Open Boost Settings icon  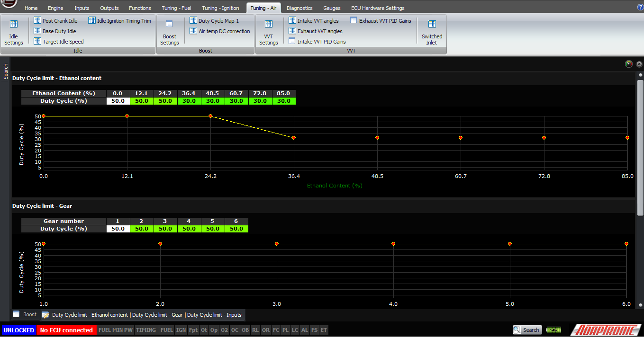pos(169,33)
